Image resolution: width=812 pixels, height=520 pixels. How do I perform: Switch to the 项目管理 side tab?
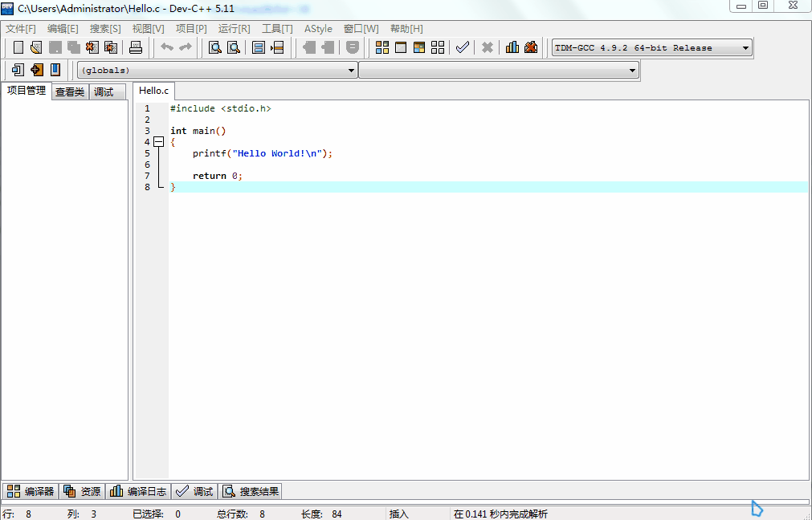tap(27, 91)
